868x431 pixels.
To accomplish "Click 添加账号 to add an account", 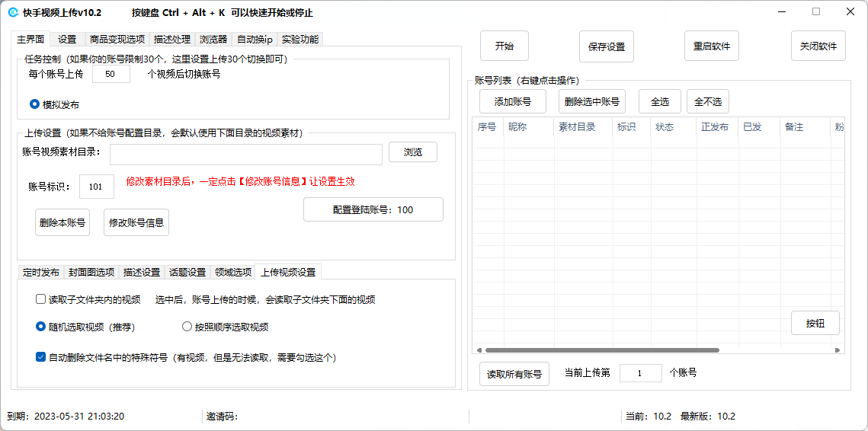I will point(512,101).
